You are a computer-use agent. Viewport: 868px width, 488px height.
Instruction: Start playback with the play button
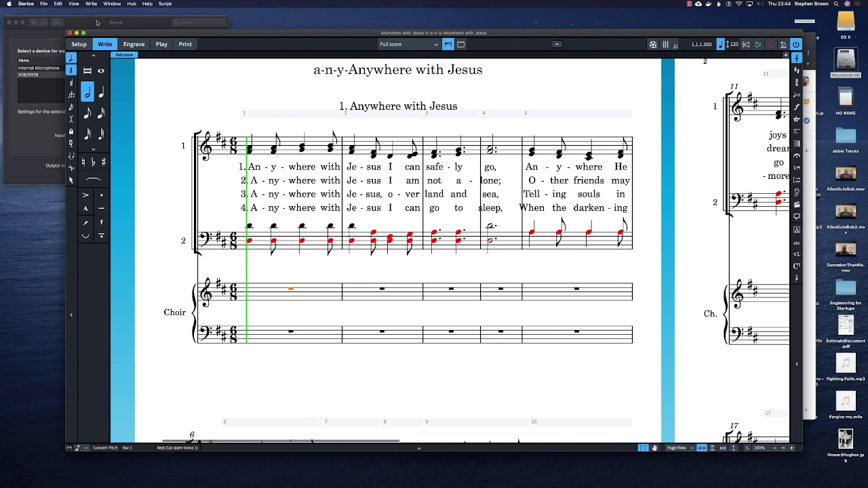[x=758, y=44]
